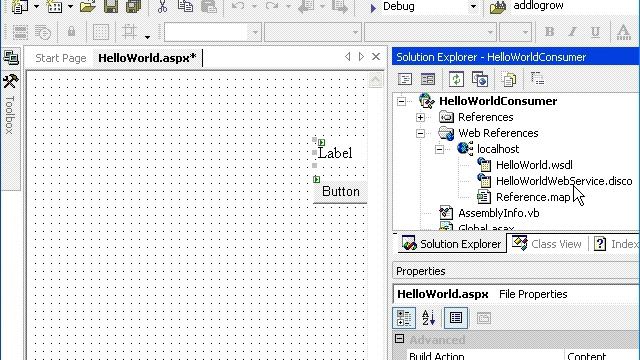
Task: Select AssemblyInfo.vb in the tree
Action: (x=498, y=213)
